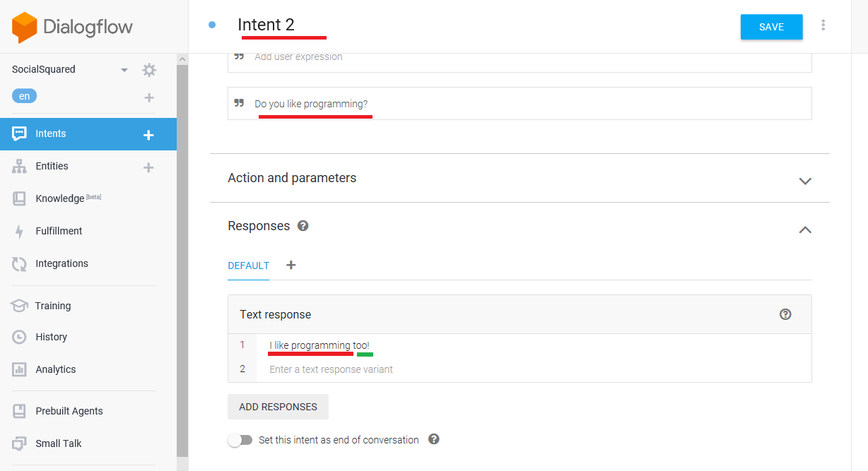The width and height of the screenshot is (868, 471).
Task: Add a new response tab with plus icon
Action: click(x=291, y=265)
